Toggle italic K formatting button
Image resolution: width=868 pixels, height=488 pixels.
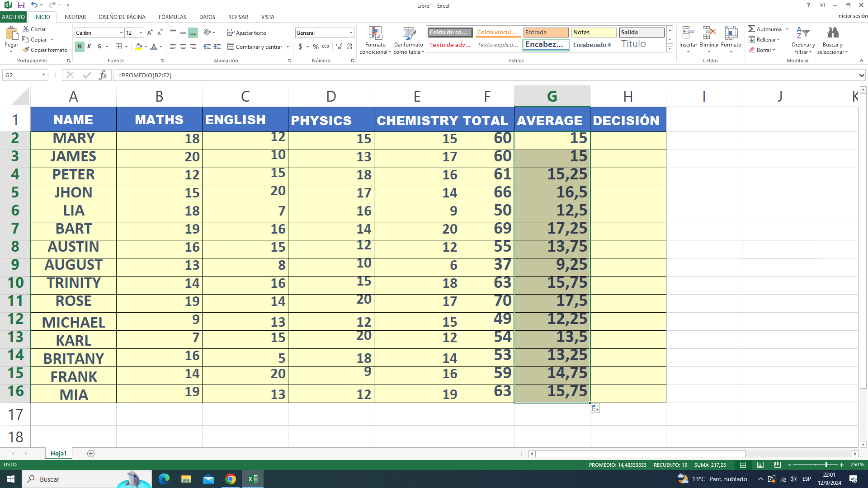90,47
